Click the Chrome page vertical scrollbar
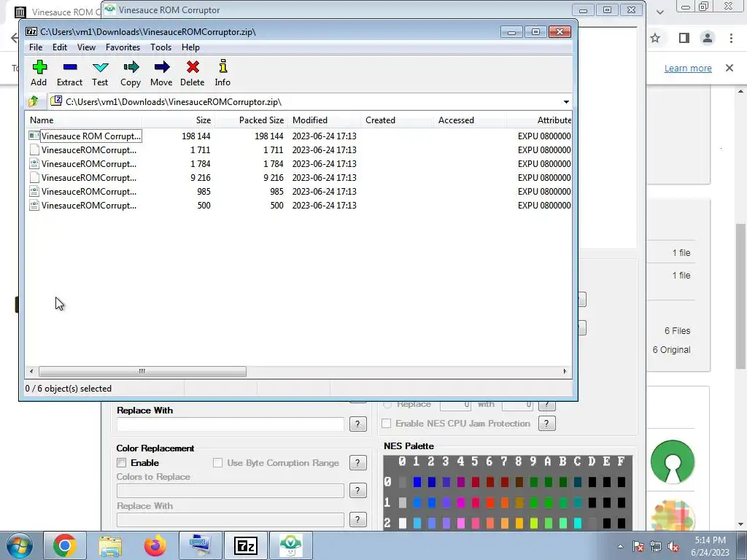Image resolution: width=747 pixels, height=560 pixels. (740, 295)
